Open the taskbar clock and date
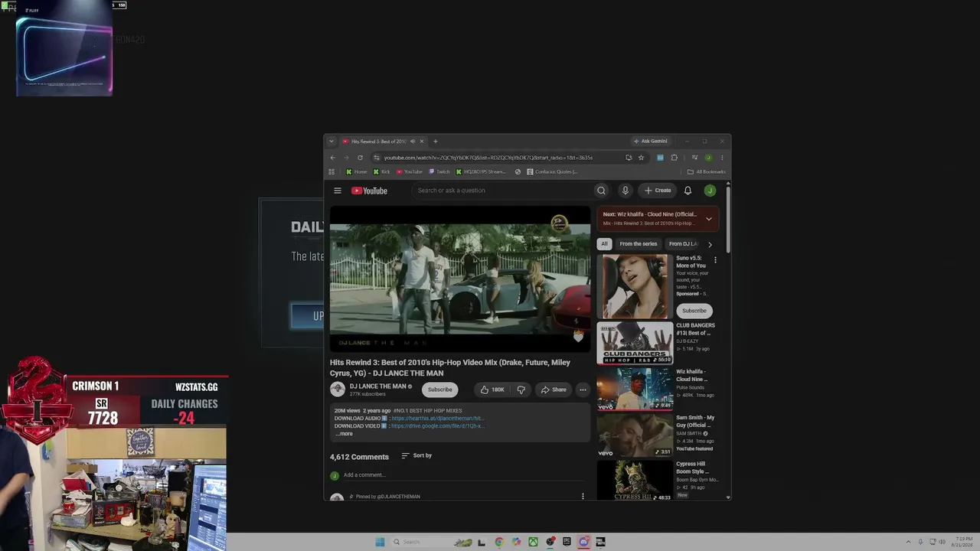 962,542
